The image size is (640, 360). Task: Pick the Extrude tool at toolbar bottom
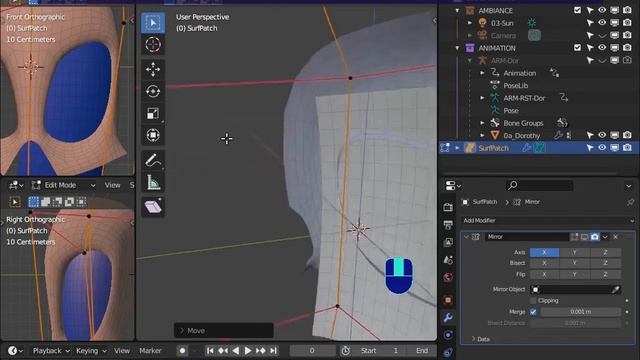(153, 207)
